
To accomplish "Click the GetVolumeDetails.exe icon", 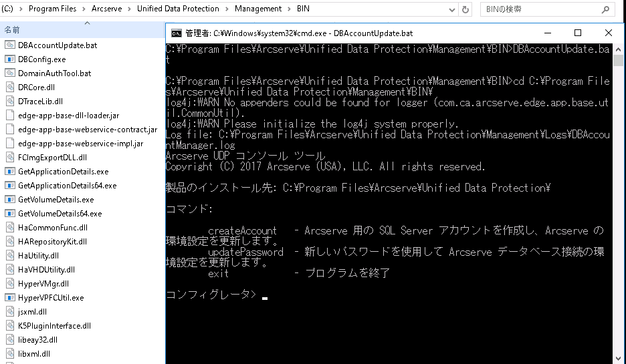I will [10, 199].
